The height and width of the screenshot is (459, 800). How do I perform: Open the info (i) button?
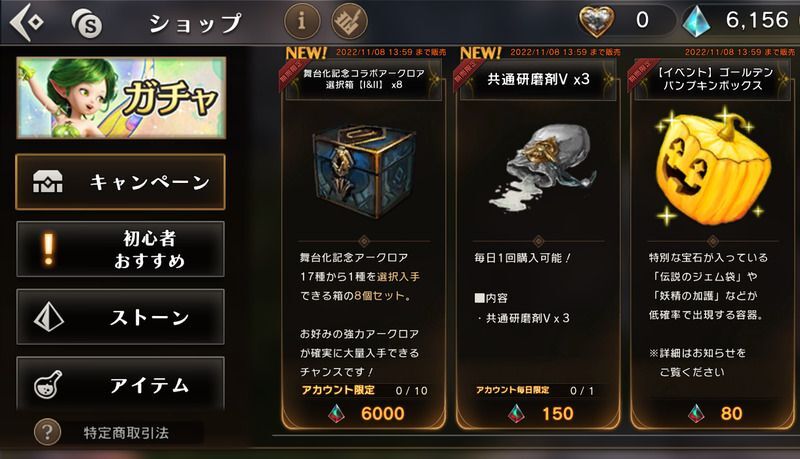[302, 21]
